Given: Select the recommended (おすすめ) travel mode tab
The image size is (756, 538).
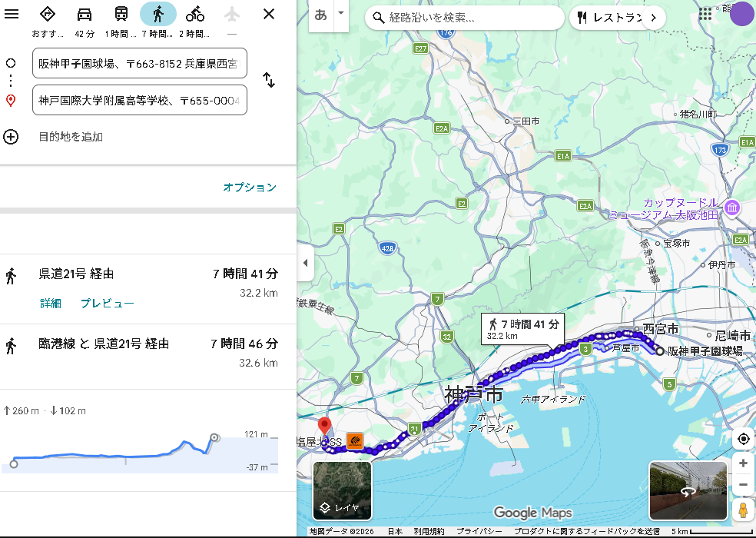Looking at the screenshot, I should (x=48, y=14).
